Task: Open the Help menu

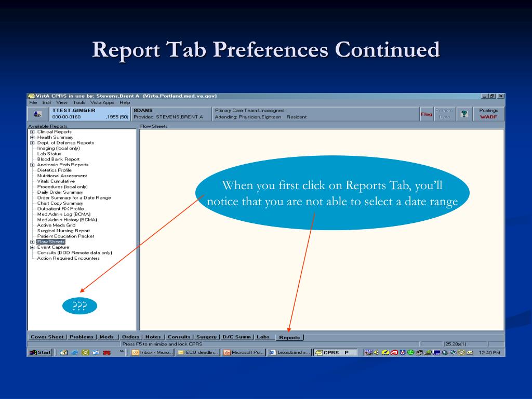Action: (125, 102)
